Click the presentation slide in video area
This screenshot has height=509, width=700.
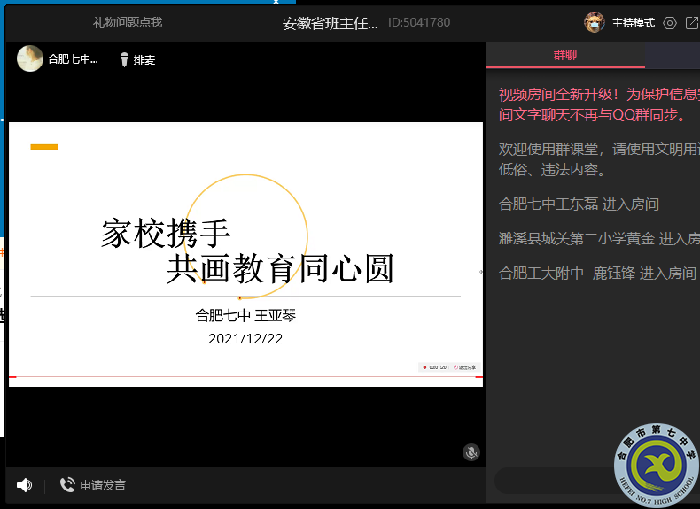(x=246, y=250)
